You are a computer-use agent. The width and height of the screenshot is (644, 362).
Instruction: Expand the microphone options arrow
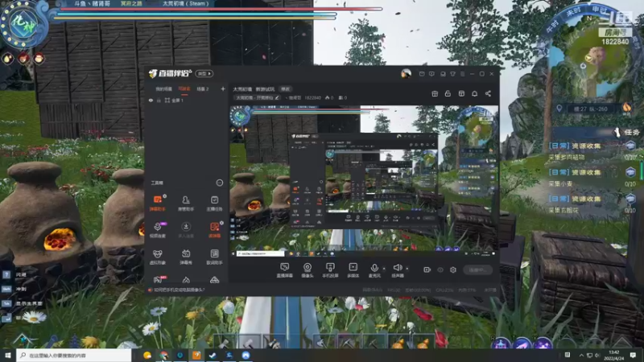click(x=384, y=269)
